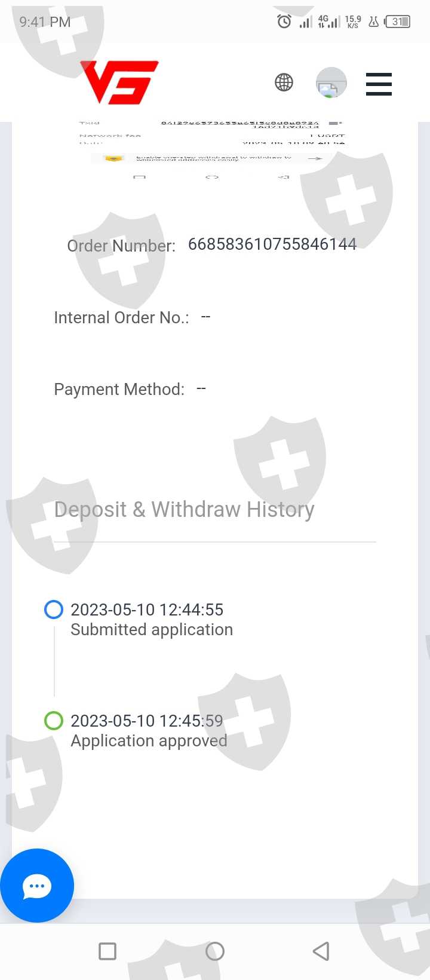The width and height of the screenshot is (430, 980).
Task: Tap the alarm clock status icon
Action: tap(284, 22)
